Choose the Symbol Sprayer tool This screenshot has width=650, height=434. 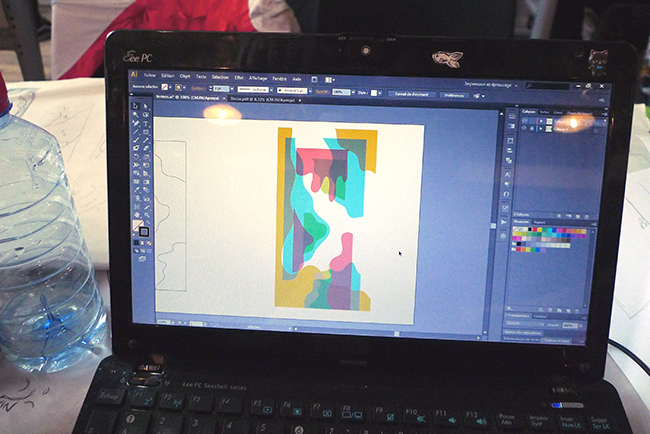click(136, 199)
